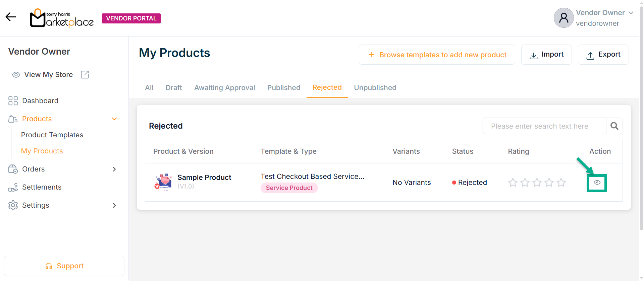Image resolution: width=644 pixels, height=281 pixels.
Task: Open the Vendor Owner account dropdown
Action: pyautogui.click(x=631, y=13)
